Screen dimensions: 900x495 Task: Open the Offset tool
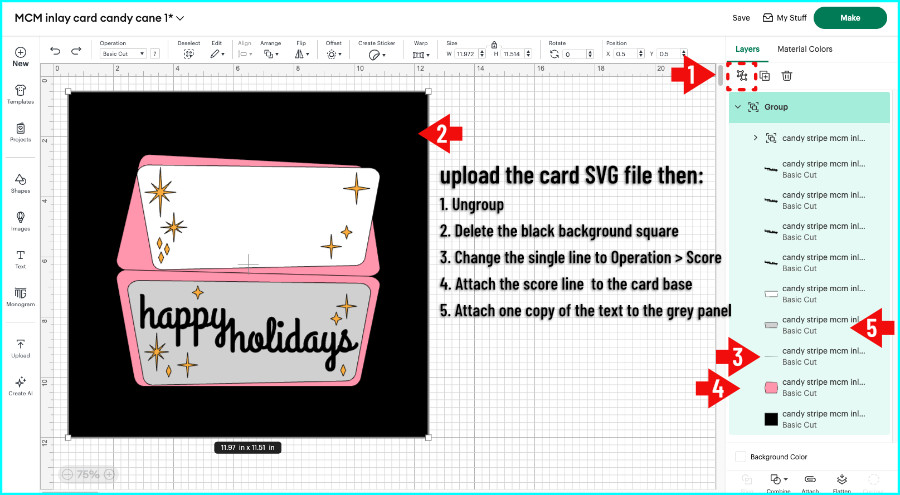point(333,54)
